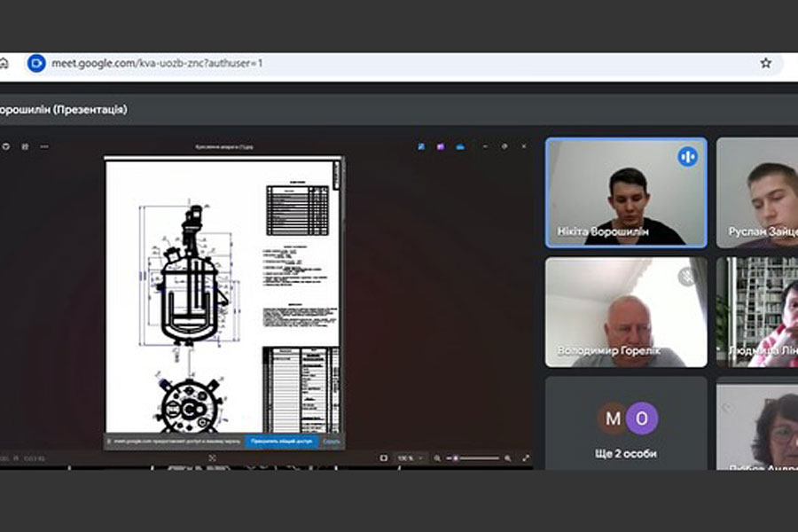Select Володимир Горелік video tile

(626, 312)
